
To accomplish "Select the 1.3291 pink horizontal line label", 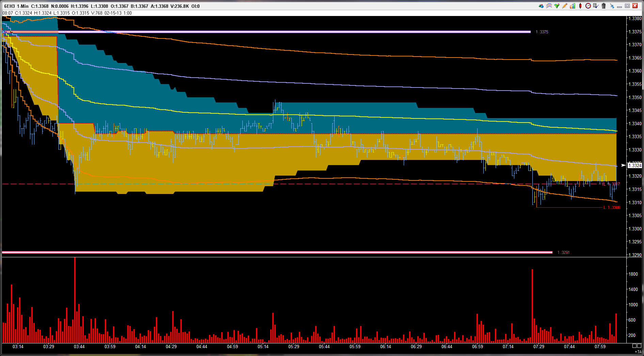I will [564, 253].
